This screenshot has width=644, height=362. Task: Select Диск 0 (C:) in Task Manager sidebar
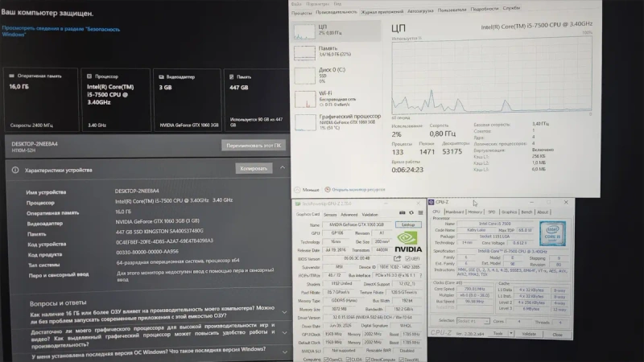[x=337, y=76]
